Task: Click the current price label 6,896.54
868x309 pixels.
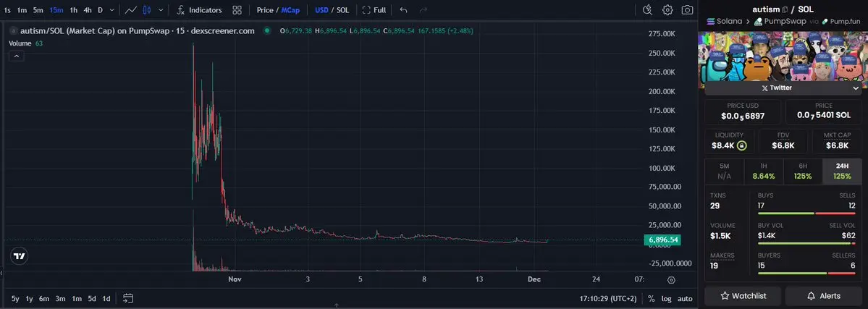Action: point(662,240)
